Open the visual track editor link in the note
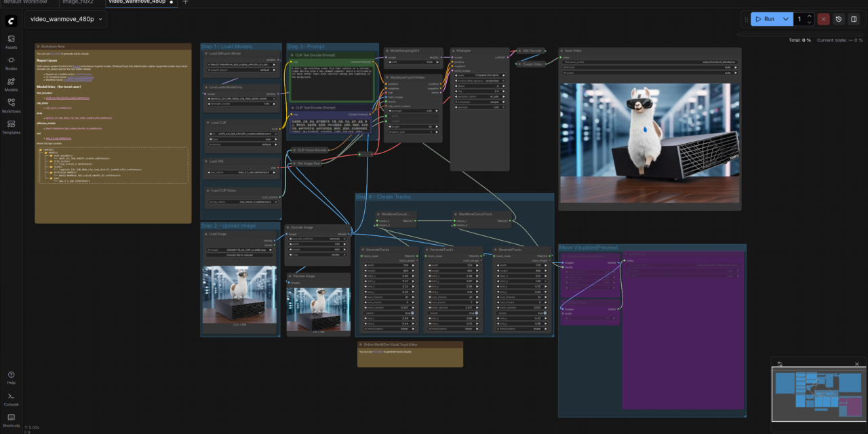Screen dimensions: 868x434 tap(378, 351)
